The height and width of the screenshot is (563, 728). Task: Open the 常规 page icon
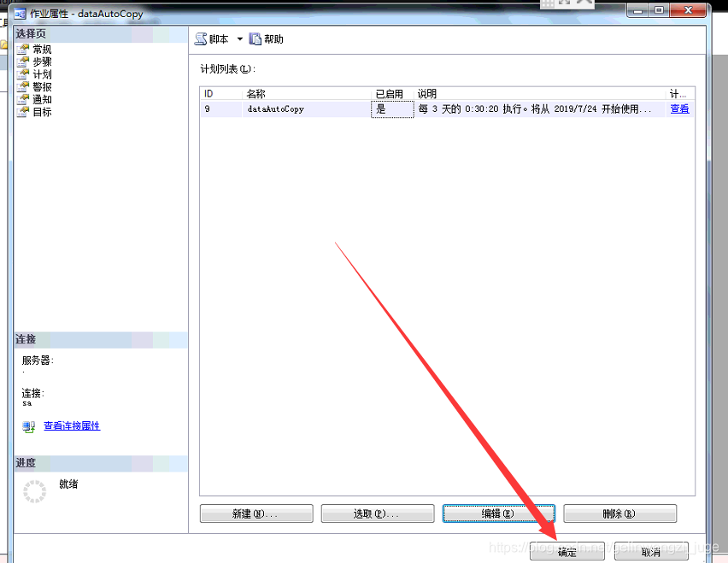[x=23, y=49]
